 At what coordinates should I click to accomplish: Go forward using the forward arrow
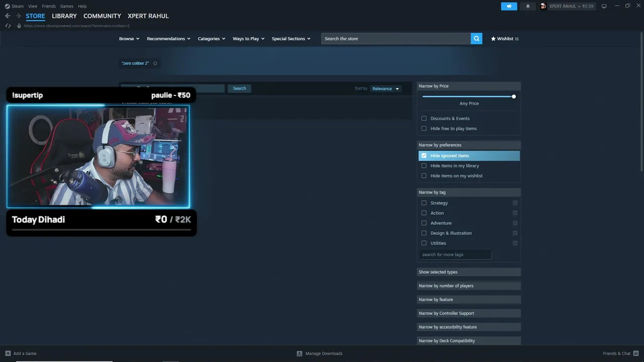pyautogui.click(x=18, y=16)
